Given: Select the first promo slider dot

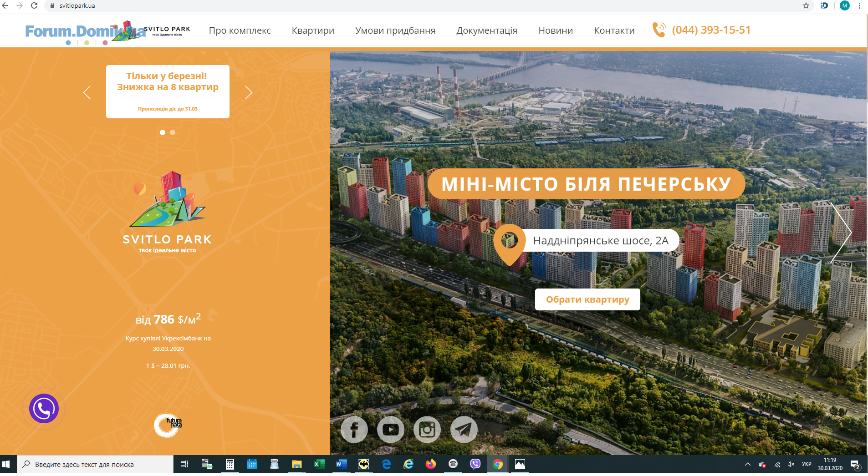Looking at the screenshot, I should pyautogui.click(x=163, y=132).
